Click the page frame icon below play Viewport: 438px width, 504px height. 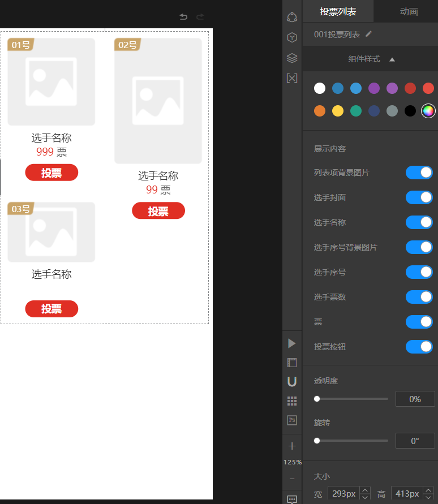292,363
